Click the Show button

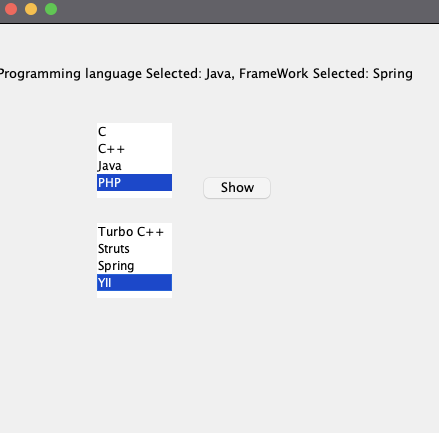pyautogui.click(x=237, y=188)
